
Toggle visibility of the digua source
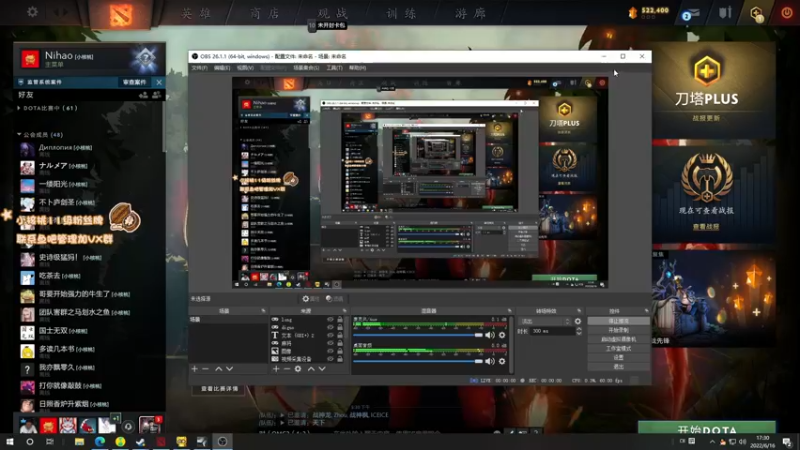(330, 328)
